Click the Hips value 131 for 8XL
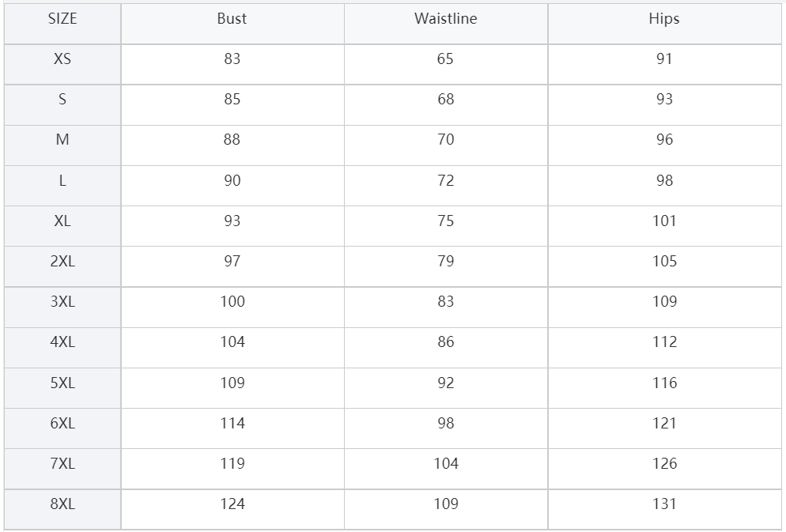The height and width of the screenshot is (532, 786). (665, 504)
